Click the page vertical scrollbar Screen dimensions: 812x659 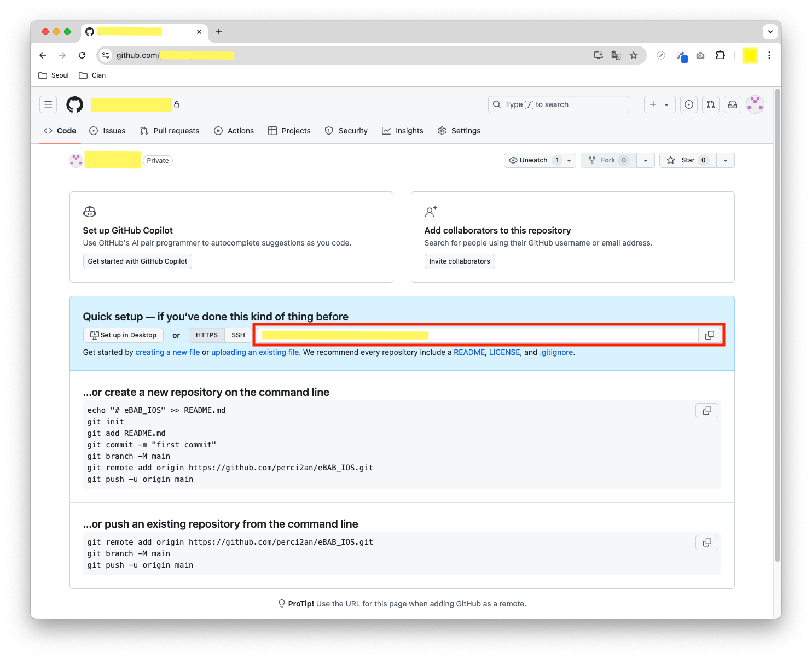778,325
